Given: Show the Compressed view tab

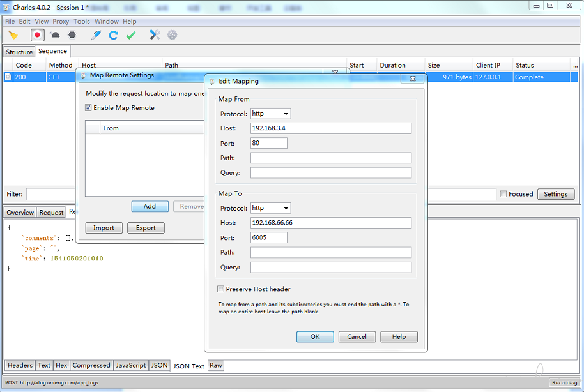Looking at the screenshot, I should tap(91, 365).
